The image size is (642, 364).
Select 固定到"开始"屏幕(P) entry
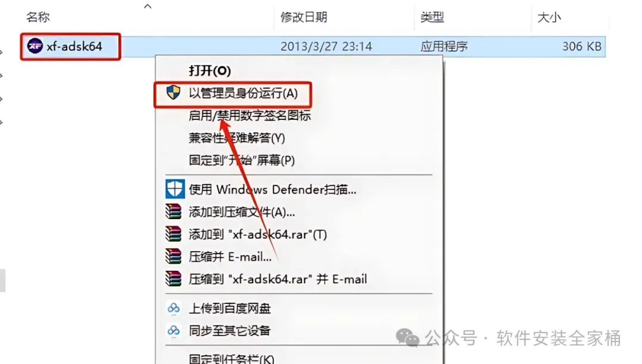[241, 160]
